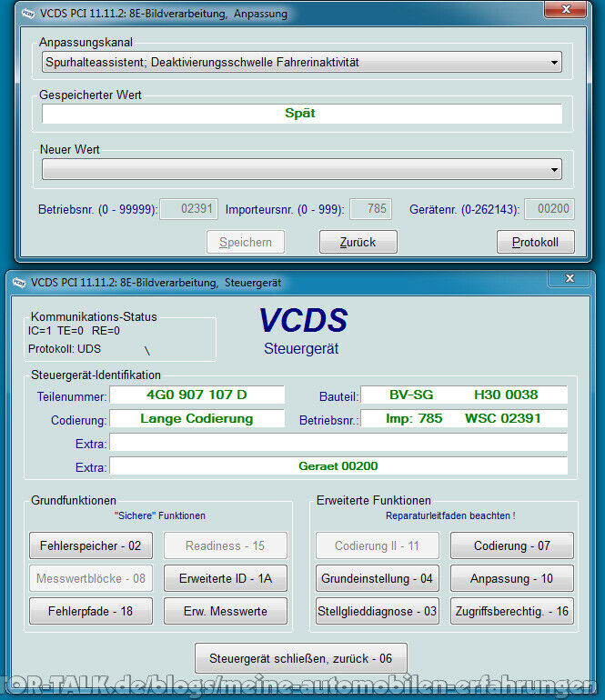Open Zugriffsberechtig. - 16
Viewport: 605px width, 700px height.
[x=512, y=611]
